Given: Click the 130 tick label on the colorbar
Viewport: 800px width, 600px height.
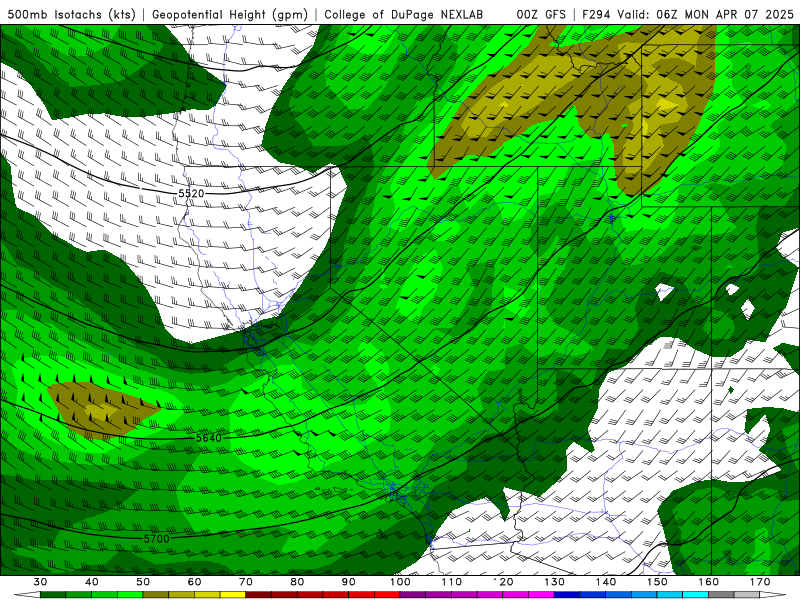Looking at the screenshot, I should [x=554, y=582].
